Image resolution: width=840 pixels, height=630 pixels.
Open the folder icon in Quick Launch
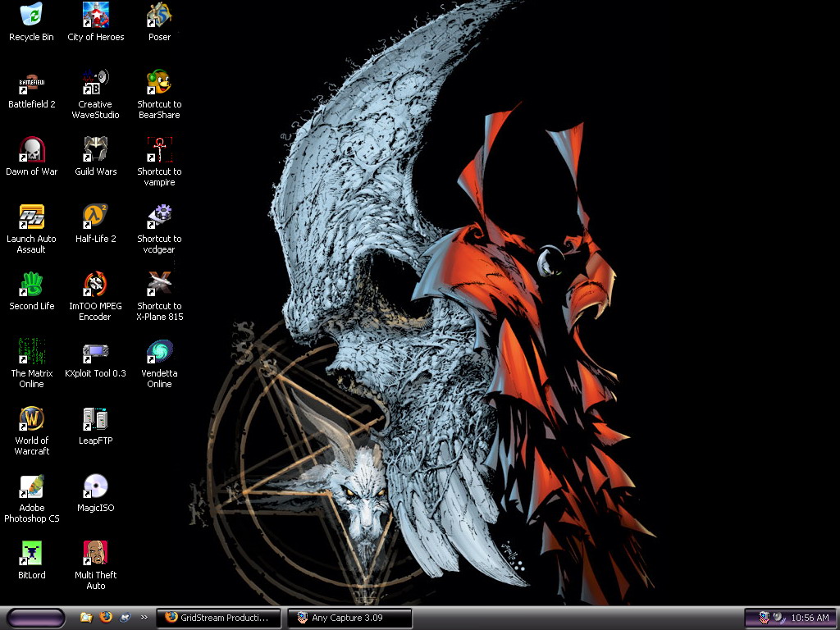[x=86, y=618]
